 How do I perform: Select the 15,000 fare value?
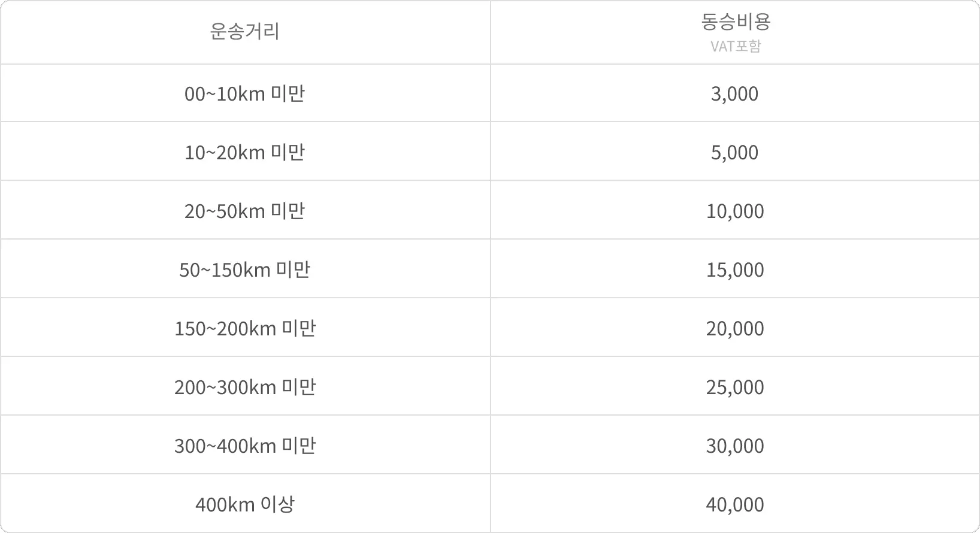(x=735, y=269)
